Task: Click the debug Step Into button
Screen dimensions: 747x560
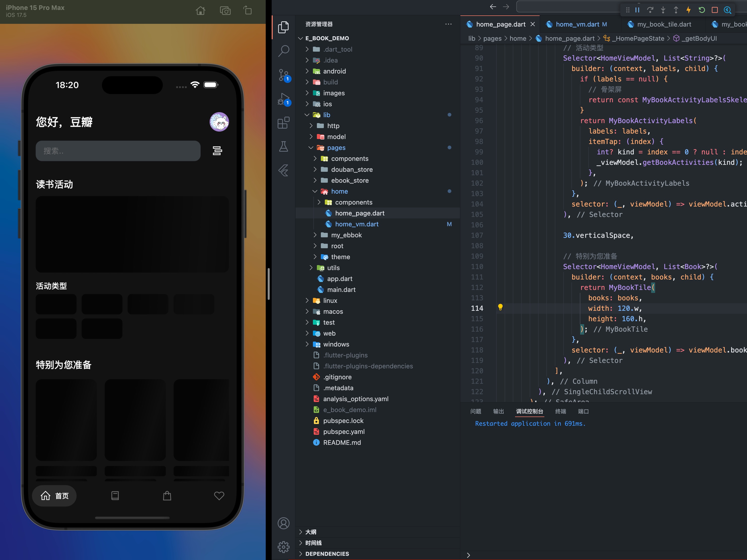Action: tap(663, 10)
